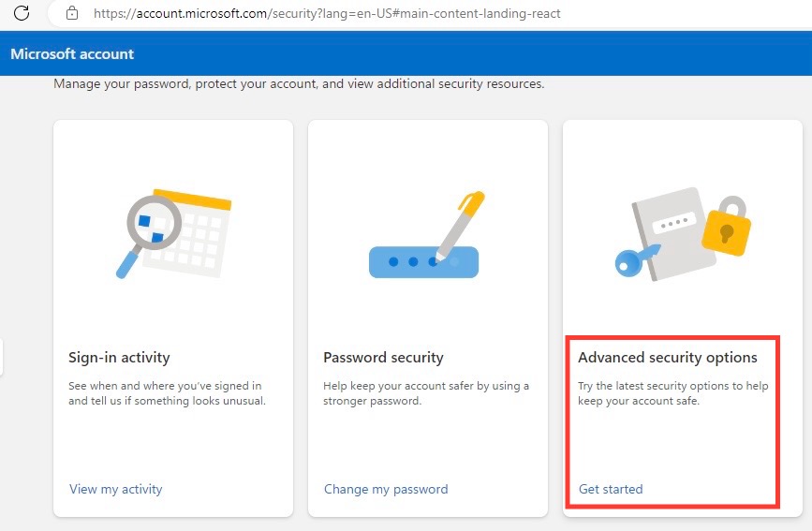Click the padlock site info icon
This screenshot has width=812, height=531.
[x=72, y=13]
